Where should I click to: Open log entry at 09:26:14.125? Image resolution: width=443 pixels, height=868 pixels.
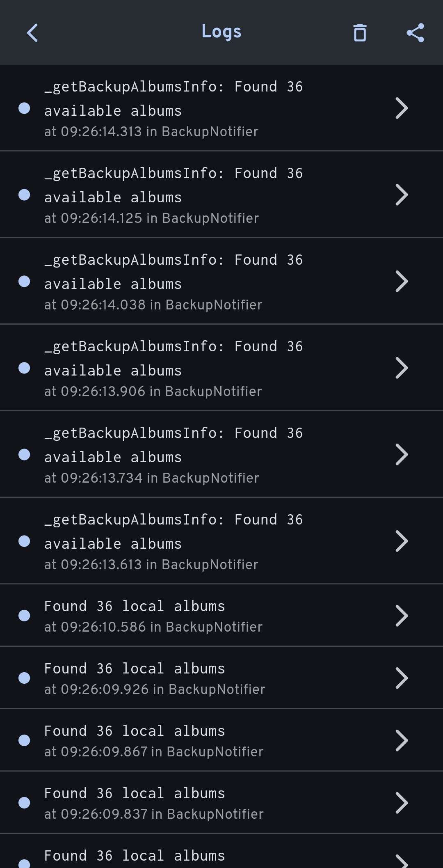coord(221,195)
